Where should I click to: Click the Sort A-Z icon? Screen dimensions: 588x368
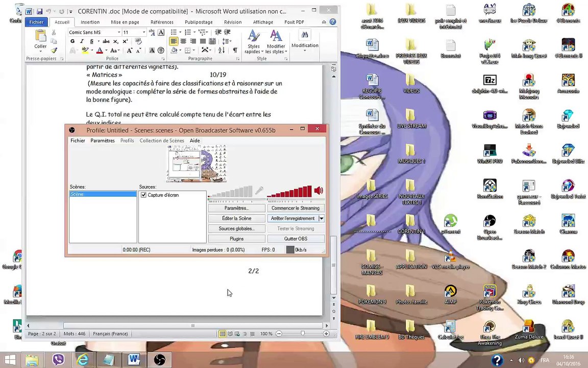coord(222,50)
